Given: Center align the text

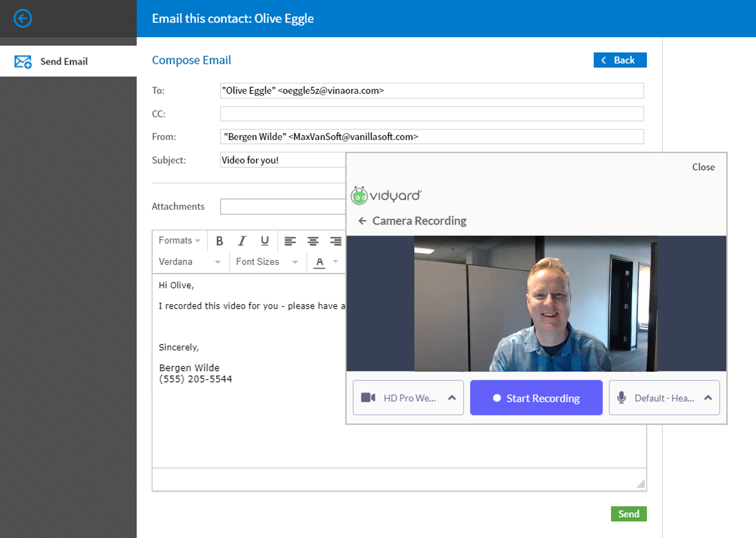Looking at the screenshot, I should (313, 241).
